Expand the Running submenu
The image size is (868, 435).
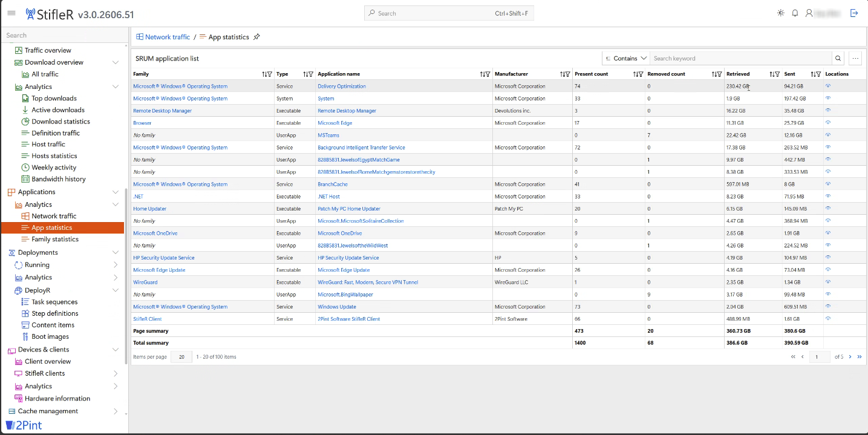[116, 265]
